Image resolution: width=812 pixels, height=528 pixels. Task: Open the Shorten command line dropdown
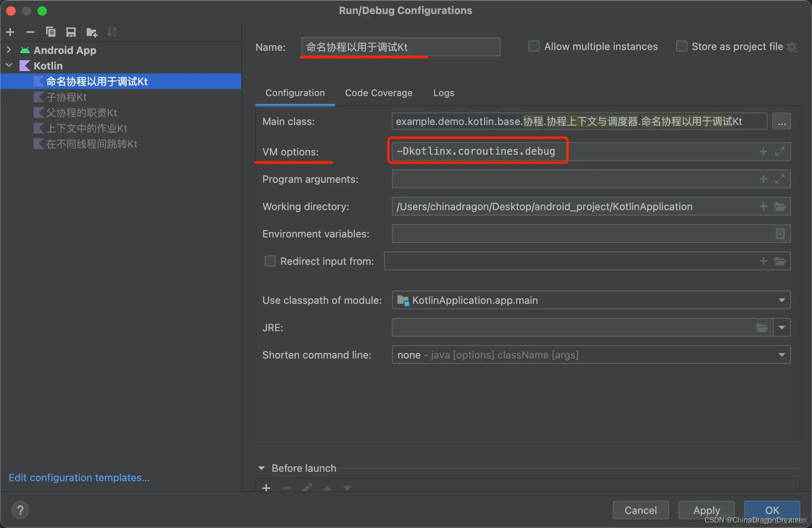(782, 355)
